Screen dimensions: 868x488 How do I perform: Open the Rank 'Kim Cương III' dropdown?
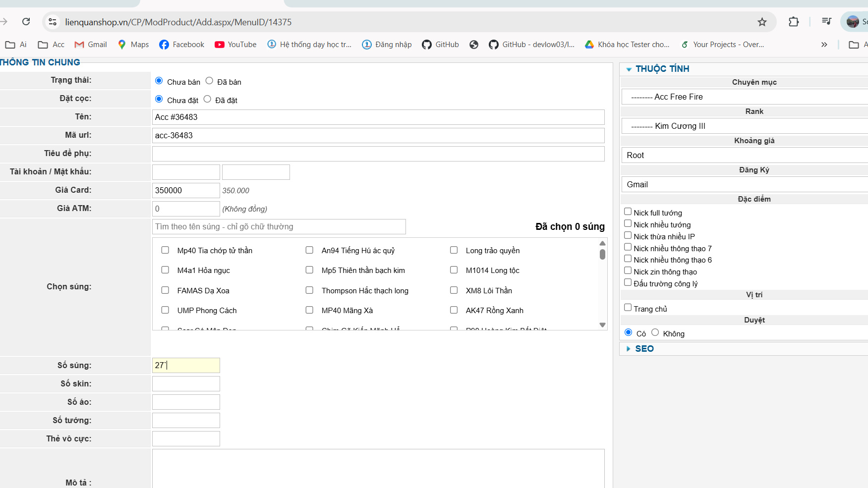(744, 126)
